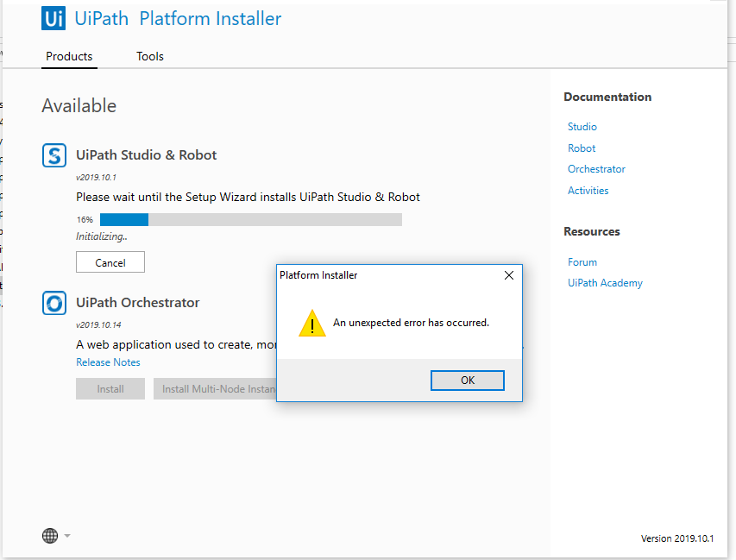This screenshot has width=736, height=560.
Task: Open the Activities documentation link
Action: (x=588, y=191)
